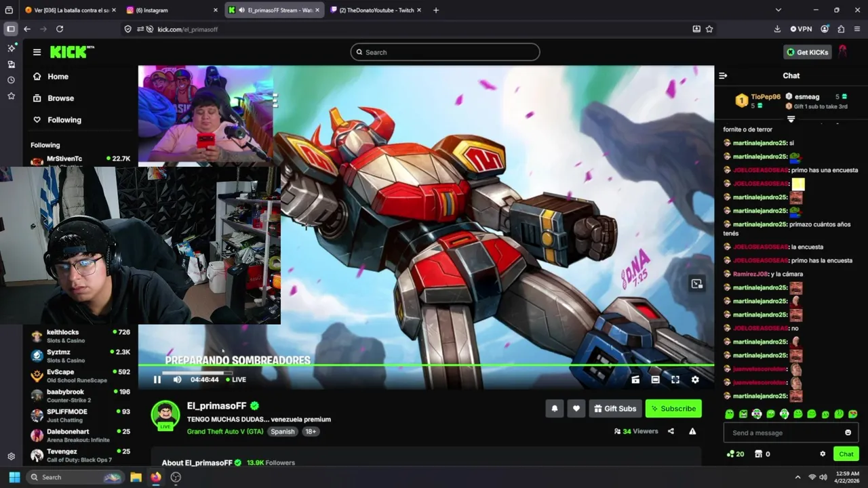Screen dimensions: 868x488
Task: Seek on the green stream progress bar
Action: coord(426,365)
